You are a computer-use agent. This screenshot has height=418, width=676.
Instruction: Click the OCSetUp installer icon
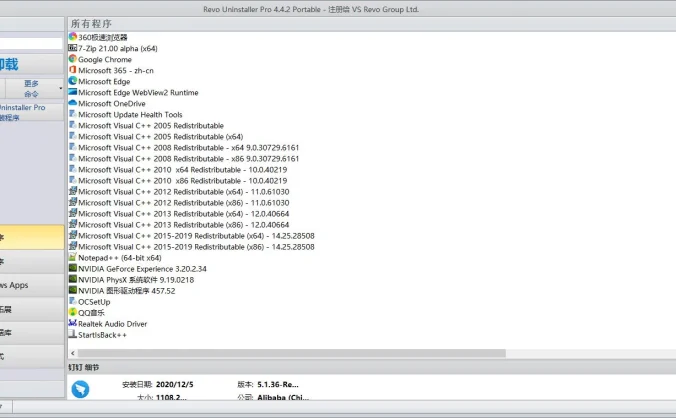click(73, 301)
